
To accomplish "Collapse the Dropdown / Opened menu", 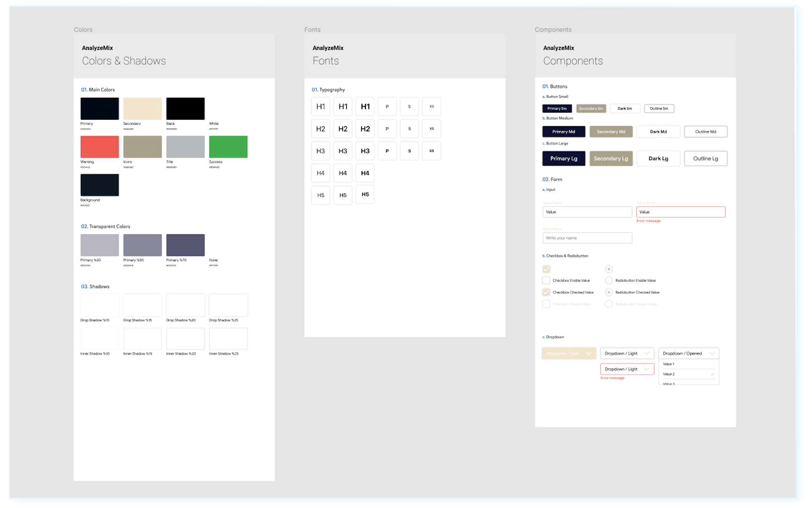I will coord(688,353).
